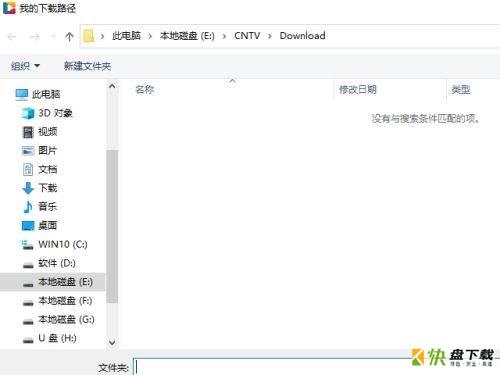Click the Back navigation arrow
This screenshot has height=375, width=500.
coord(12,36)
